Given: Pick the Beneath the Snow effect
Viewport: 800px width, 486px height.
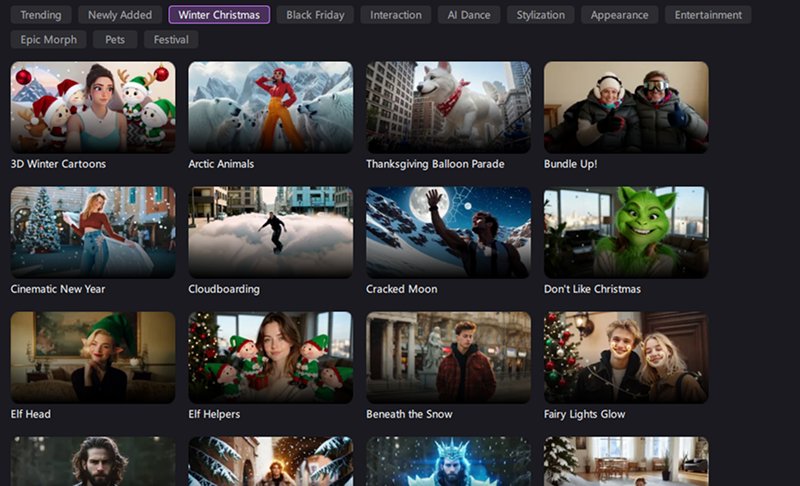Looking at the screenshot, I should point(448,357).
